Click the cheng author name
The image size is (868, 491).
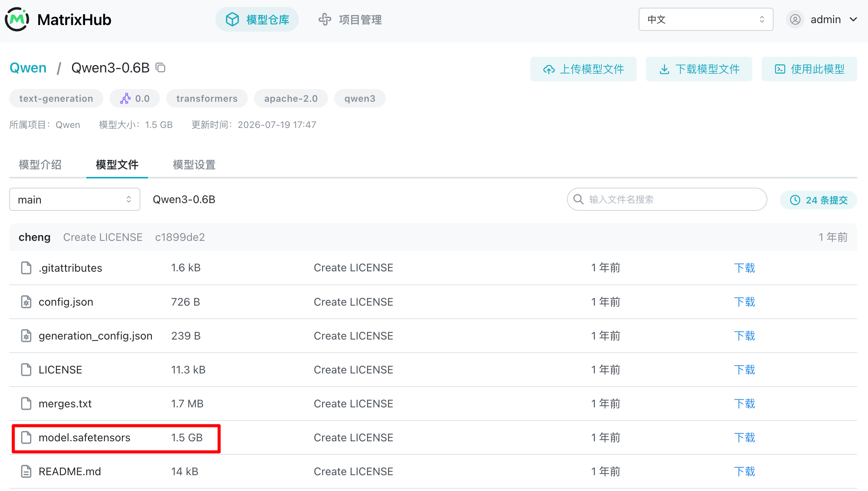[x=35, y=237]
